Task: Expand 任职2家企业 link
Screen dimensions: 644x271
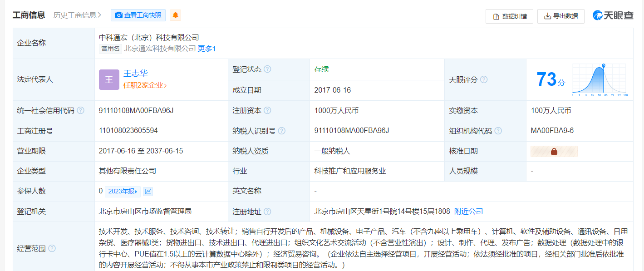Action: click(145, 85)
